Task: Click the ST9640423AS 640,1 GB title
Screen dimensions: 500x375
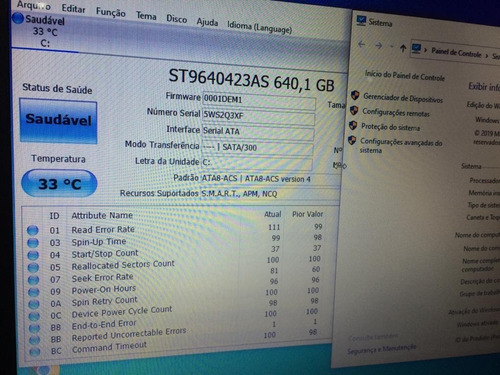Action: click(251, 80)
